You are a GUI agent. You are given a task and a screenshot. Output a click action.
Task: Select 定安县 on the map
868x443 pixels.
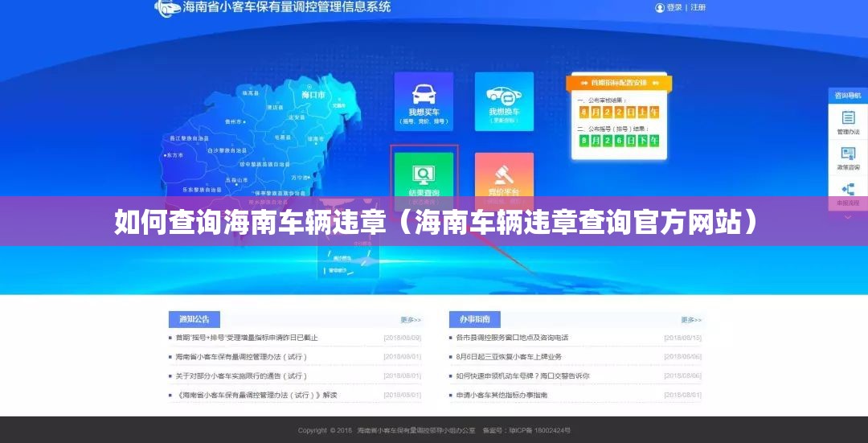(296, 117)
